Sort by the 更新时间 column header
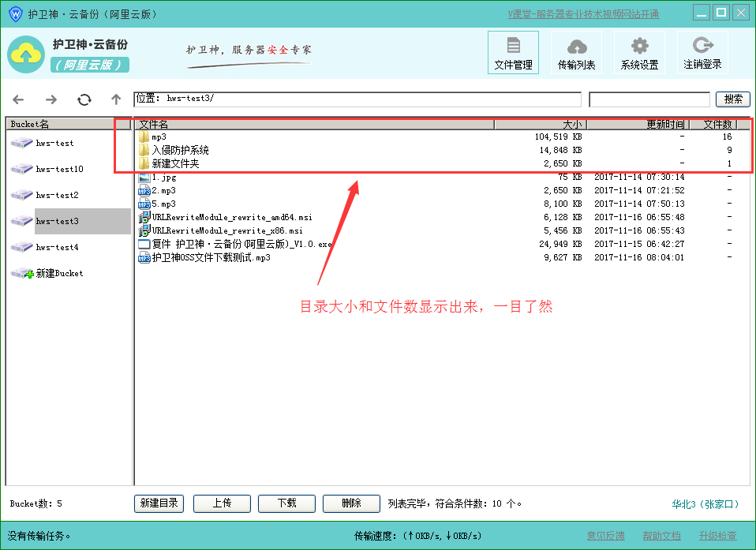The image size is (756, 550). point(638,125)
